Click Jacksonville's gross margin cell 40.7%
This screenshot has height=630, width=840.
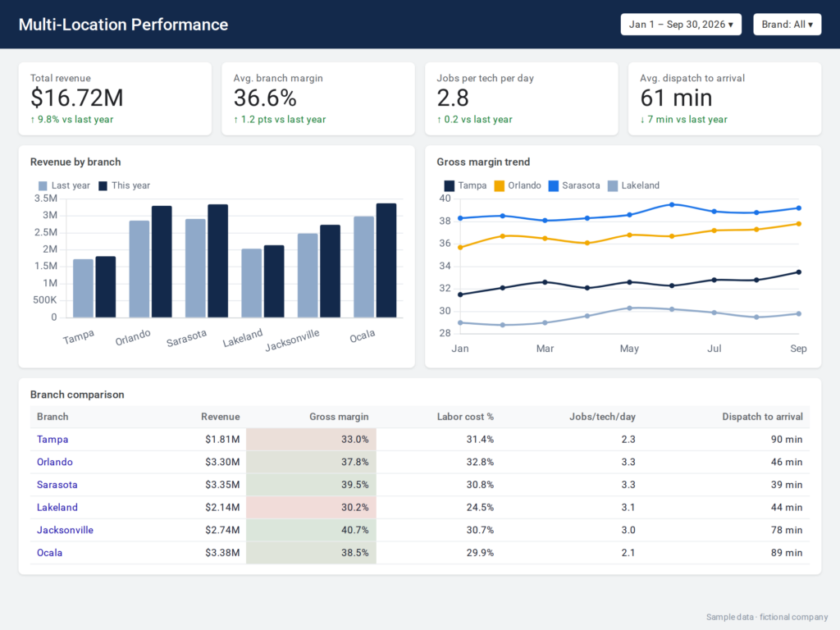point(311,530)
